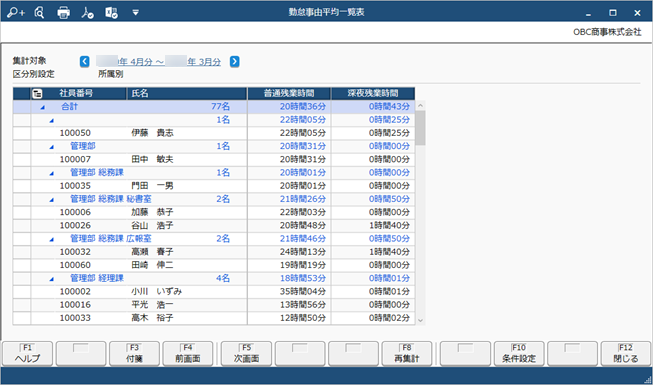Click the table layout icon in header

click(x=37, y=94)
